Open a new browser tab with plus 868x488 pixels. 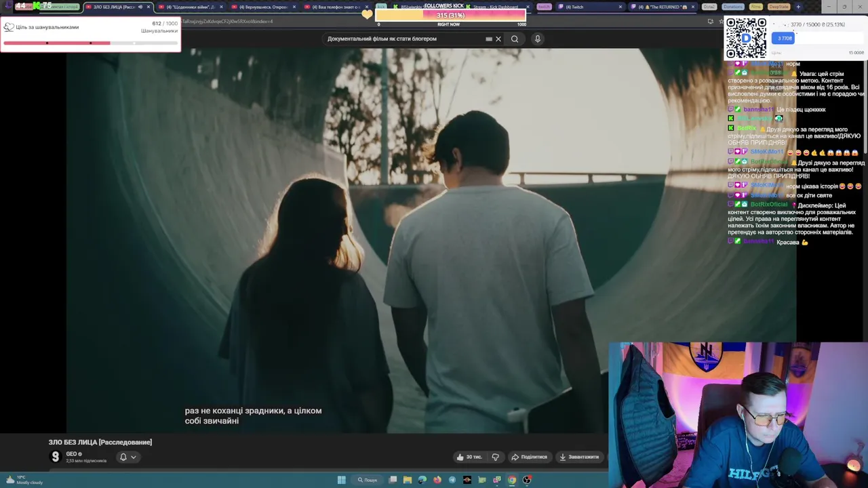click(798, 7)
